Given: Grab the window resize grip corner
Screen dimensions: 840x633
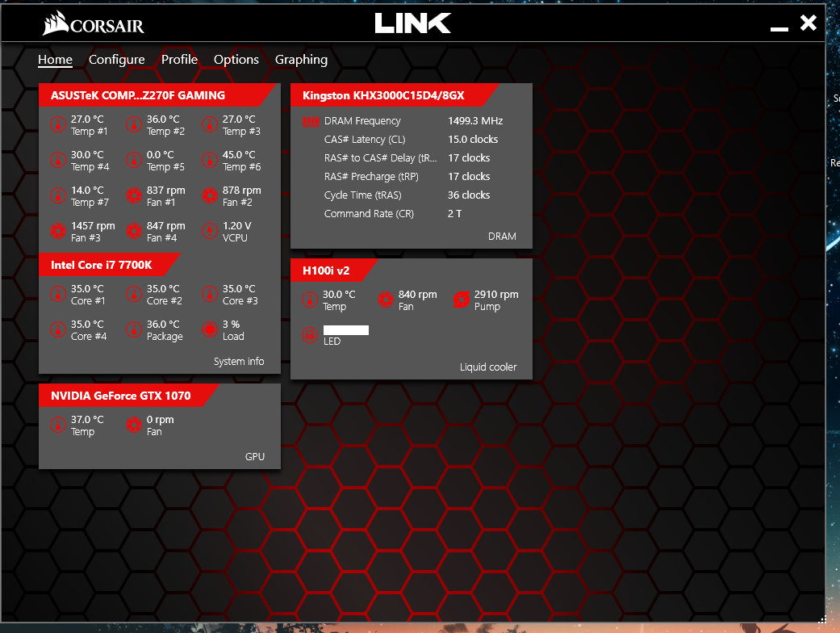Looking at the screenshot, I should point(822,619).
